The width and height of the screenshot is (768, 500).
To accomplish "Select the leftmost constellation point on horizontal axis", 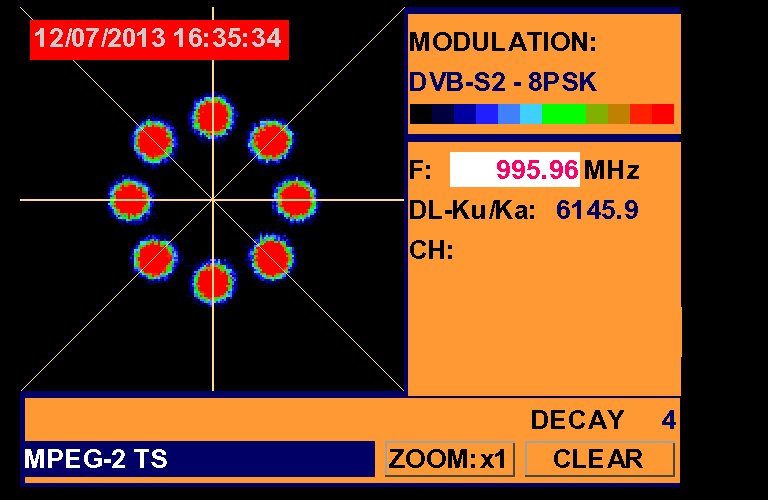I will pos(130,200).
